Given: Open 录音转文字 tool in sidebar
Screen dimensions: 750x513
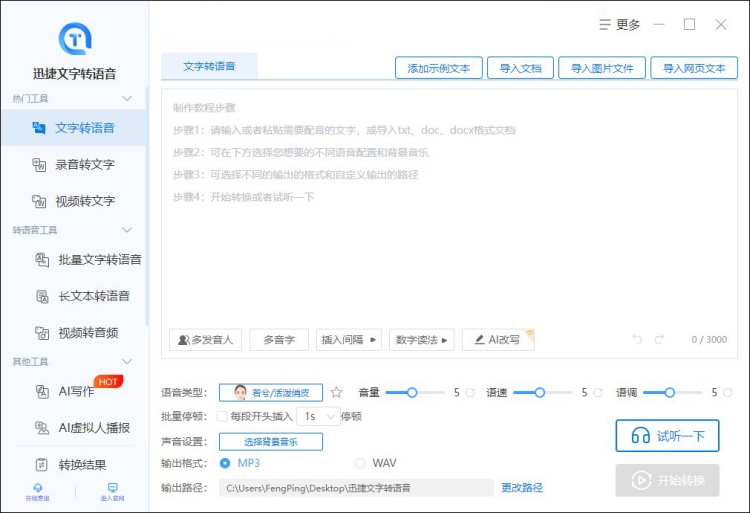Looking at the screenshot, I should tap(84, 164).
